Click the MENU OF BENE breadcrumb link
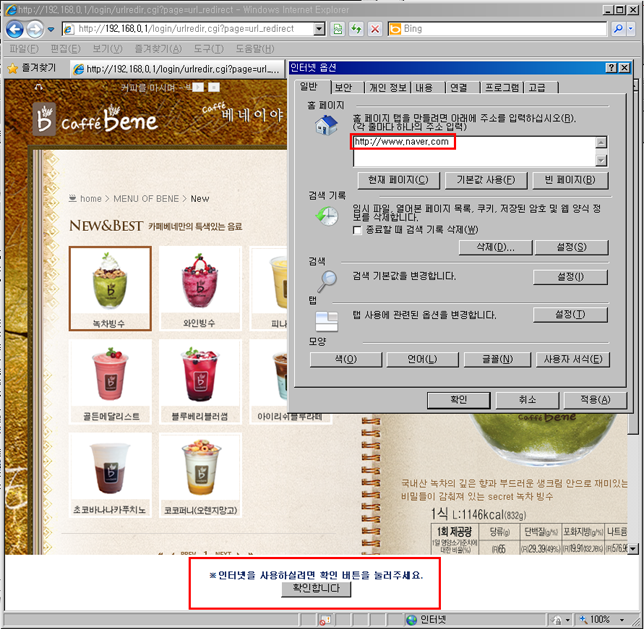This screenshot has height=629, width=644. 146,199
